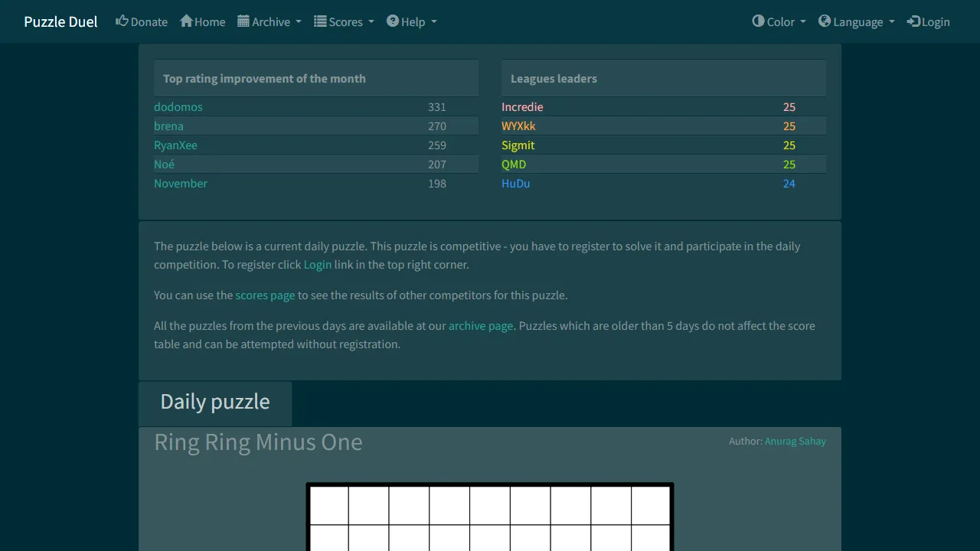The height and width of the screenshot is (551, 980).
Task: Open the Color theme dropdown
Action: tap(779, 21)
